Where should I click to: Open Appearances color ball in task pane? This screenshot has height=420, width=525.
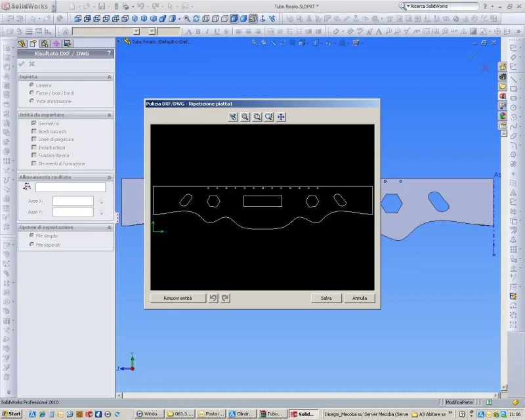[503, 115]
